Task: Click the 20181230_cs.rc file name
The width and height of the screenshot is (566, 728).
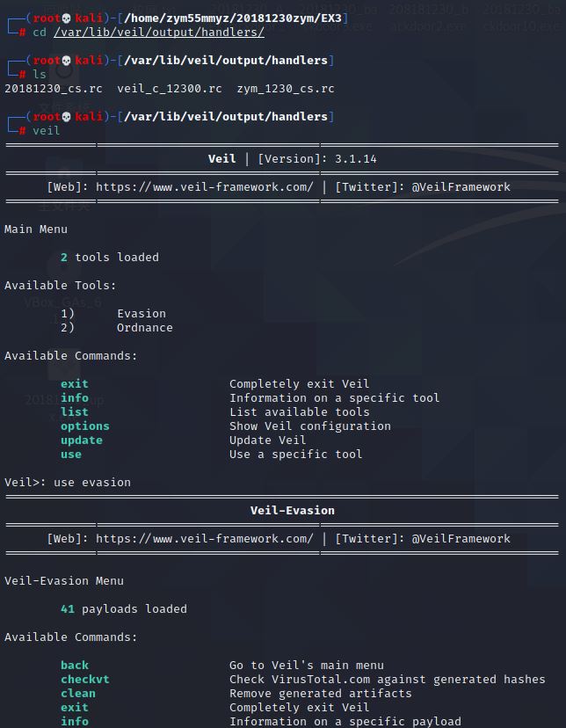Action: [x=54, y=88]
